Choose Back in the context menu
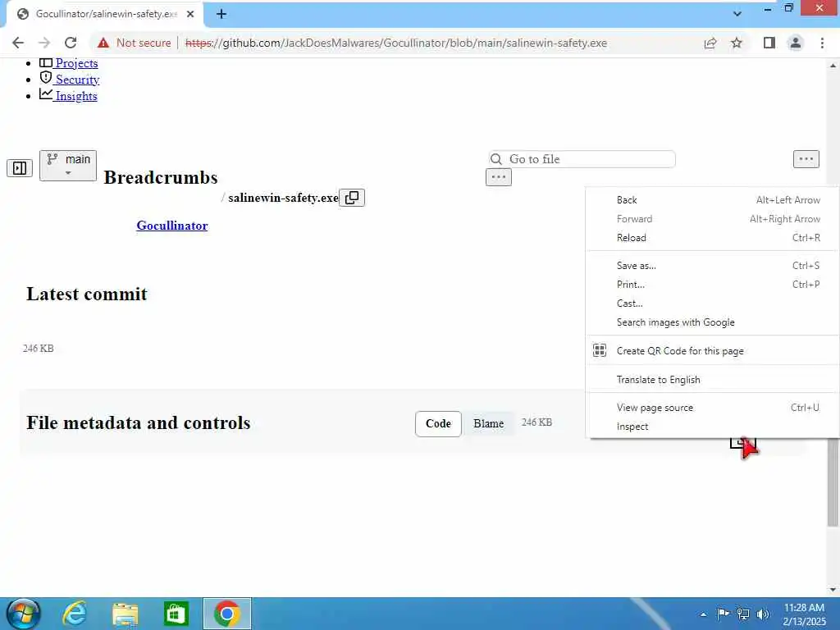Image resolution: width=840 pixels, height=630 pixels. pos(713,200)
